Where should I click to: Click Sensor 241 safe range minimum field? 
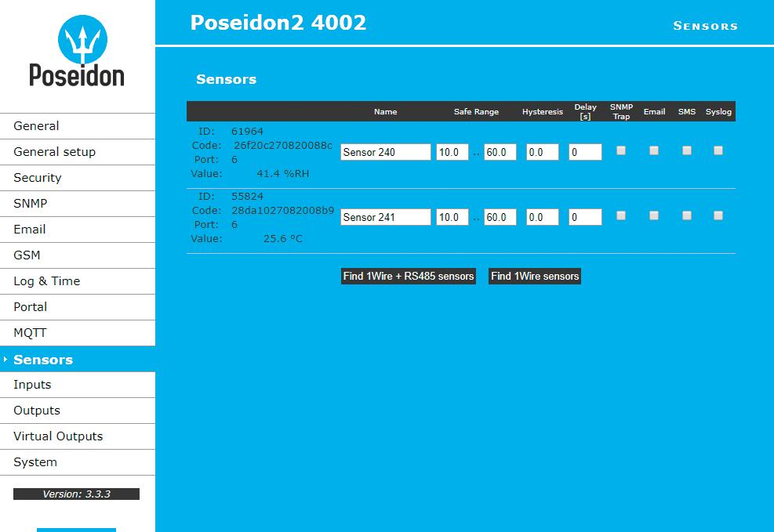click(x=452, y=217)
